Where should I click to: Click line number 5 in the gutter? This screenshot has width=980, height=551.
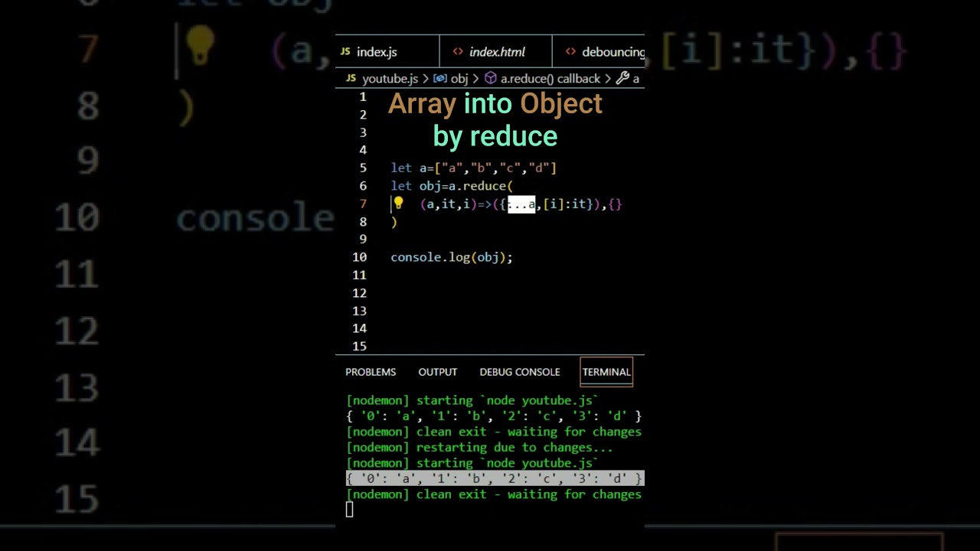(363, 168)
